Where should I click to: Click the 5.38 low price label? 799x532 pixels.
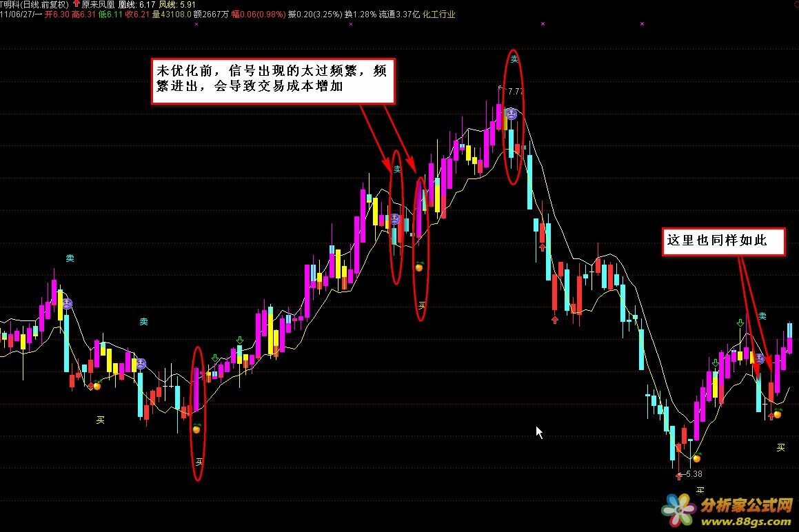[x=694, y=474]
